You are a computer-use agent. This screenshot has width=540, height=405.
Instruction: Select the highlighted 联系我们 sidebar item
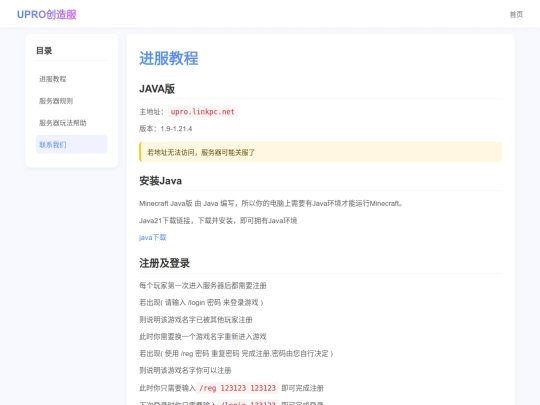click(72, 145)
